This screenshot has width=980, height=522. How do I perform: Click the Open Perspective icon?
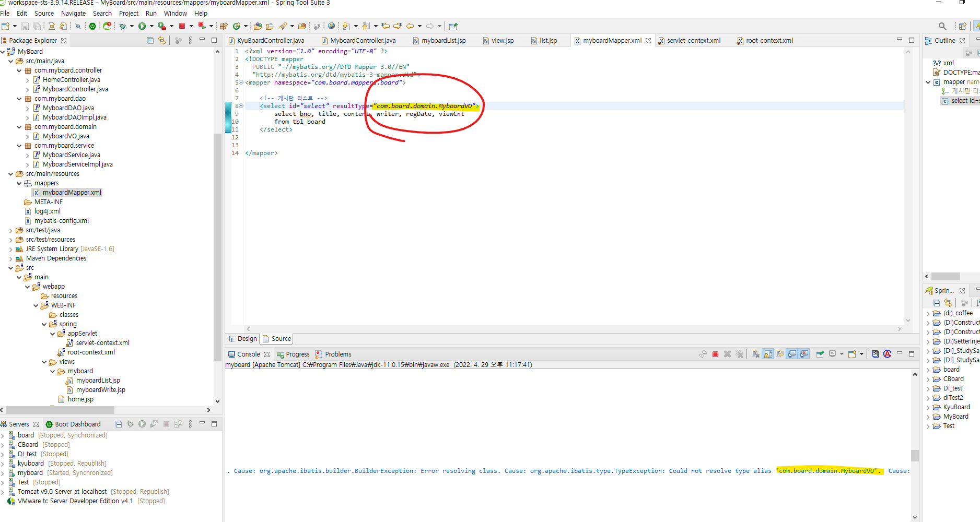(x=962, y=26)
